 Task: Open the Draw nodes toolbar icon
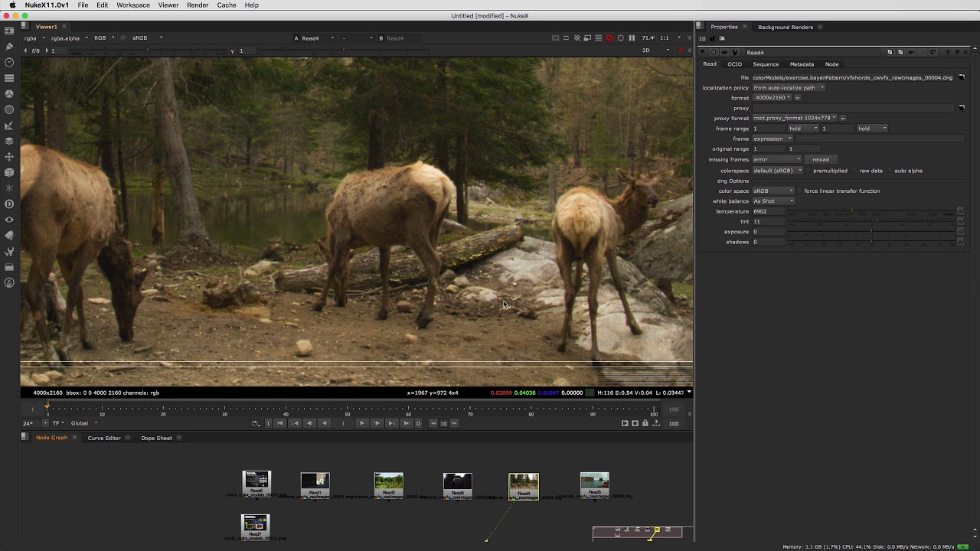[x=9, y=47]
